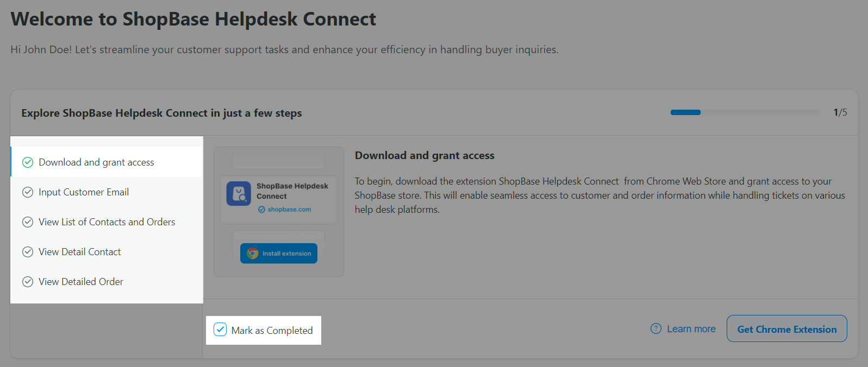868x367 pixels.
Task: Open the View List of Contacts and Orders step
Action: (x=107, y=222)
